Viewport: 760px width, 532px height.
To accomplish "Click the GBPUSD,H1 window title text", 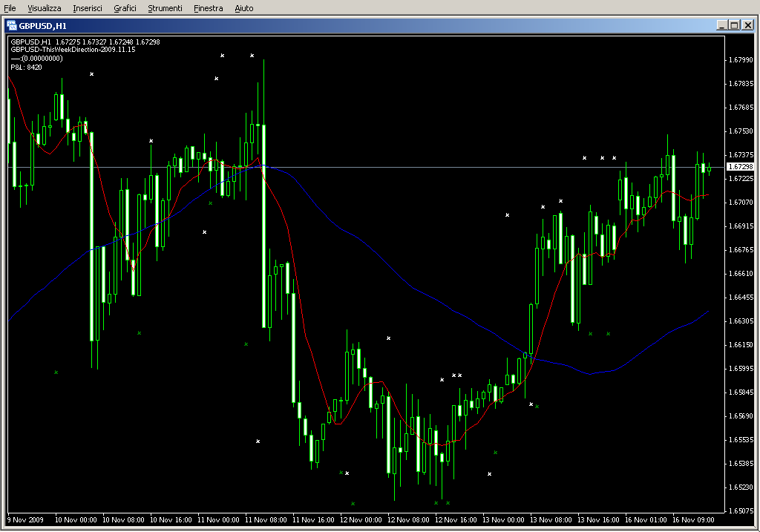I will 42,26.
